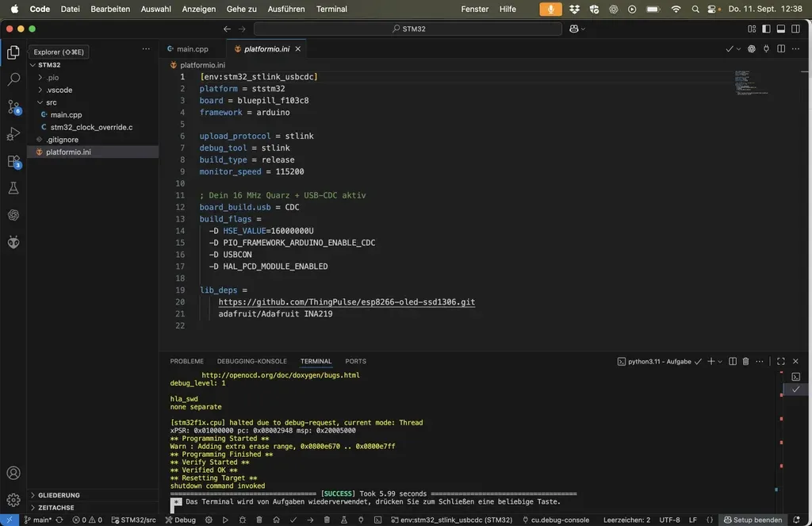Open the ThingPulse GitHub link in lib_deps

(347, 301)
